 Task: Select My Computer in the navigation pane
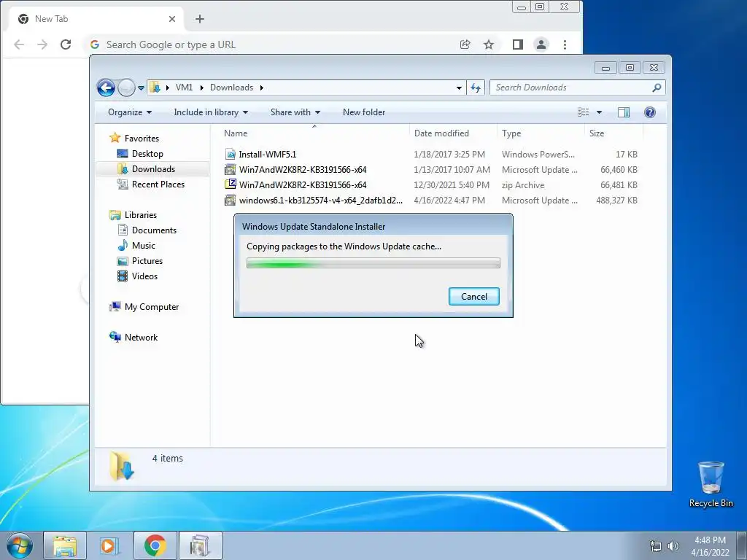click(152, 307)
